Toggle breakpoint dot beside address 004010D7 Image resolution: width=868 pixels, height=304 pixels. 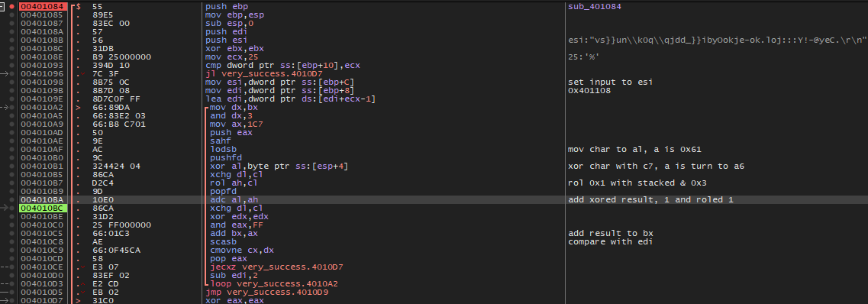pyautogui.click(x=12, y=300)
